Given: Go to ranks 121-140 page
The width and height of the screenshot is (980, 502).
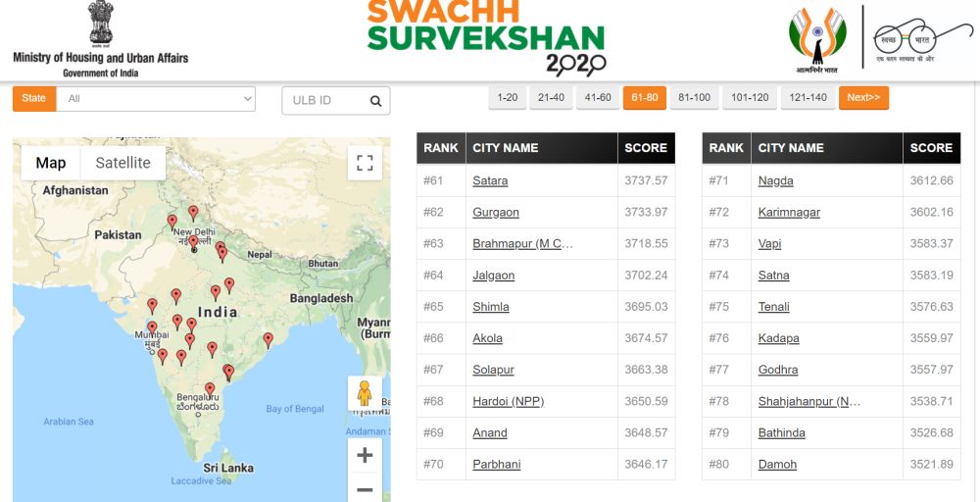Looking at the screenshot, I should [x=808, y=97].
